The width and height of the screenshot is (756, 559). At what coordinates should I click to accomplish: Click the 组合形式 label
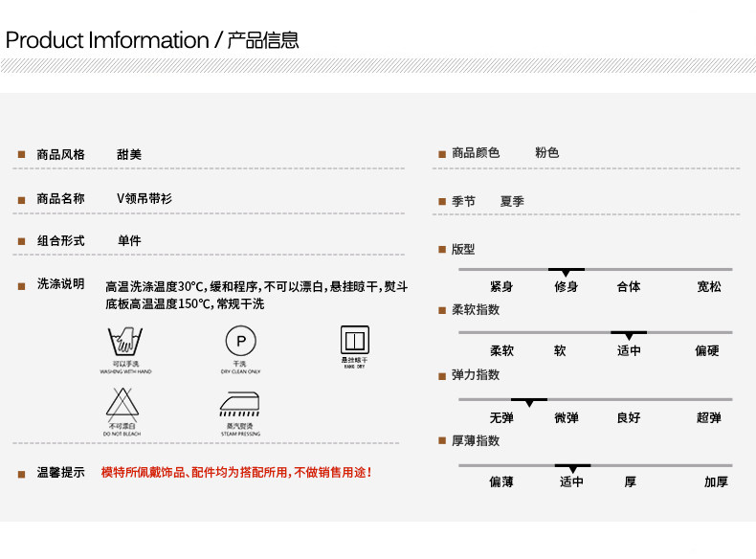[60, 240]
